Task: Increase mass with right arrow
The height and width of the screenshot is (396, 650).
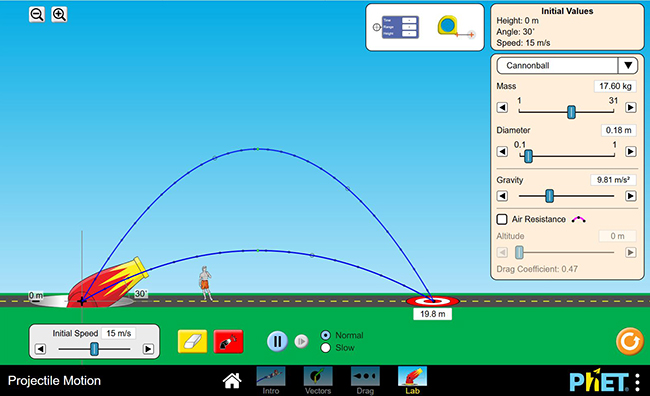Action: pos(631,107)
